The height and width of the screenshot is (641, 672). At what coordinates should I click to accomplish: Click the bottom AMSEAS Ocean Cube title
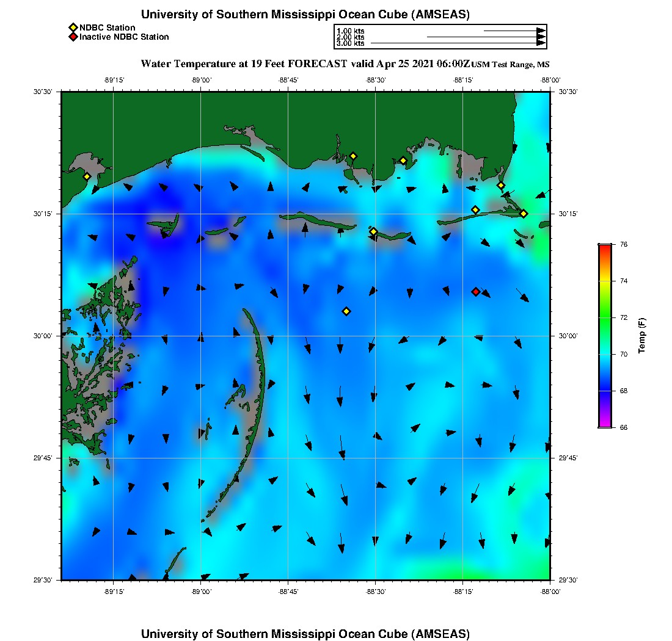pyautogui.click(x=305, y=634)
